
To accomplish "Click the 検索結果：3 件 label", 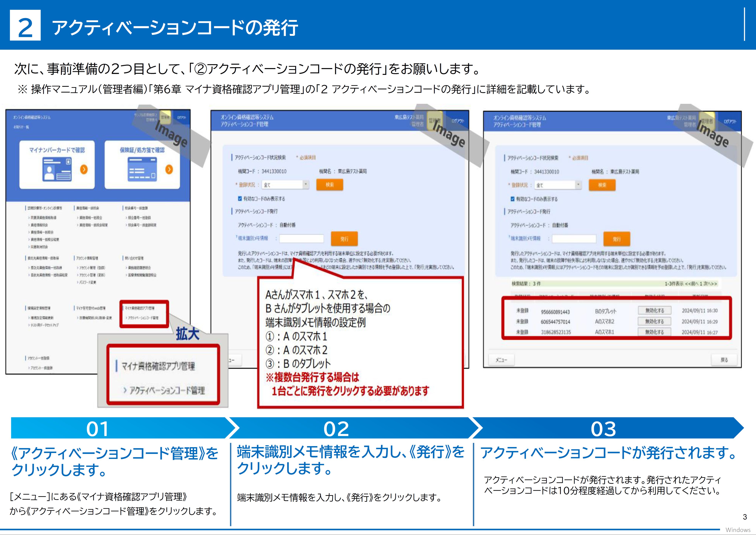I will [x=526, y=284].
